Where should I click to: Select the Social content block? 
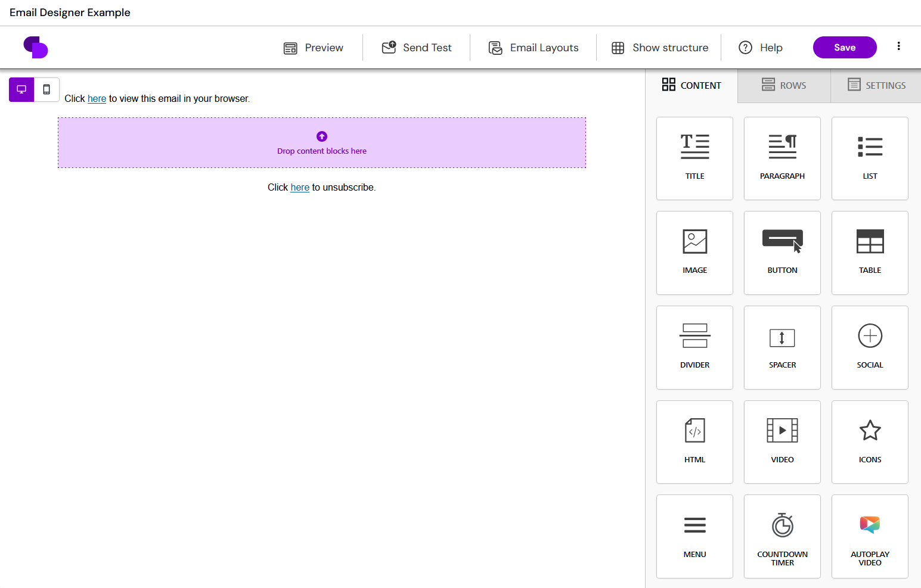870,347
